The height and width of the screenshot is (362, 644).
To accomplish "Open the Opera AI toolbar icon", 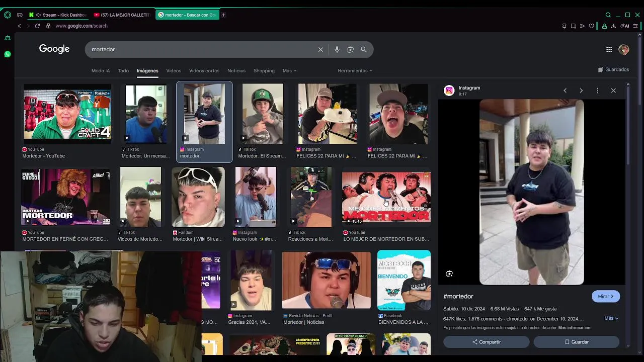I will [x=625, y=26].
